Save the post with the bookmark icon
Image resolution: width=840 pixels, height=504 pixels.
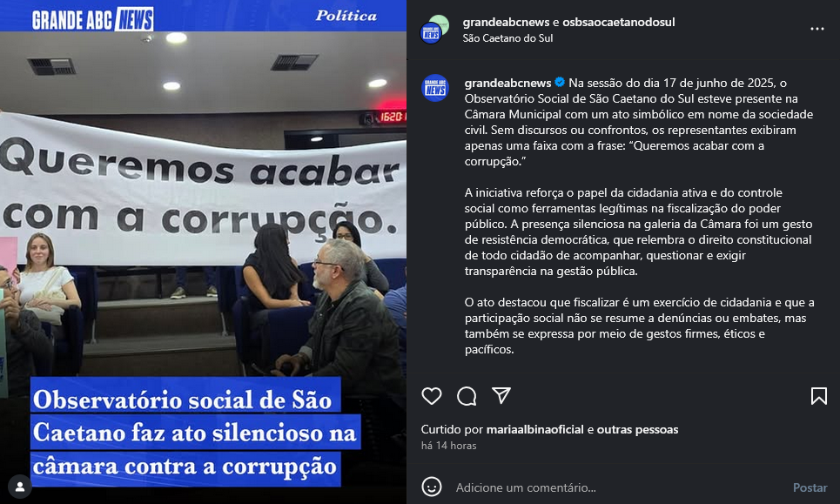click(x=818, y=396)
